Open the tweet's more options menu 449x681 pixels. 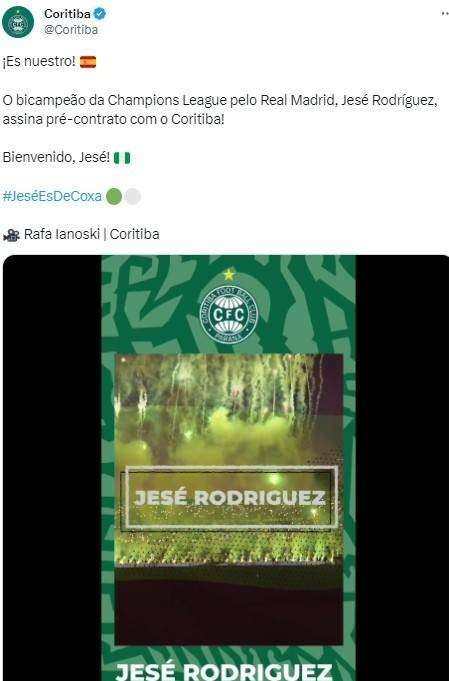(445, 14)
